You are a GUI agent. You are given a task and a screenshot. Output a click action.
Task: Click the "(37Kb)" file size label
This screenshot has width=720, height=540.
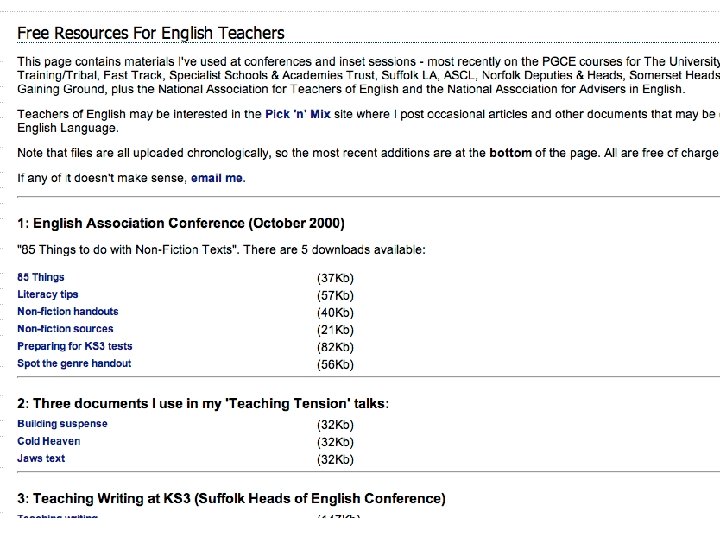coord(335,278)
